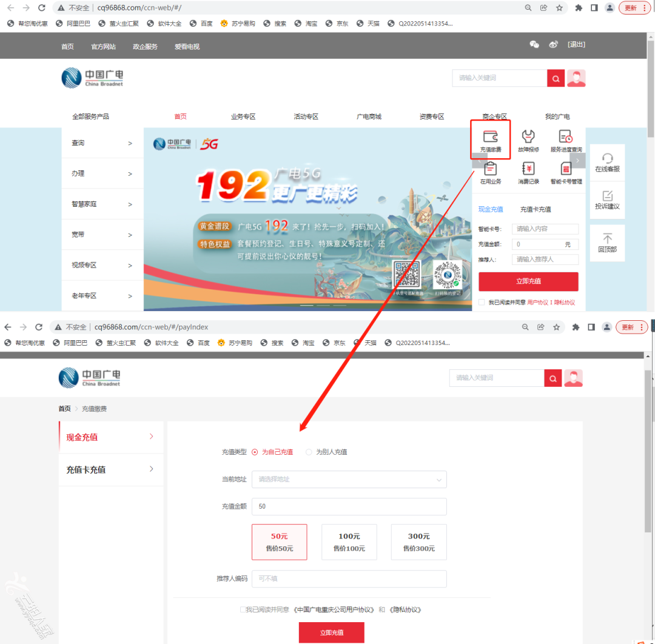Click 首页 breadcrumb link
The image size is (655, 644).
[x=64, y=409]
